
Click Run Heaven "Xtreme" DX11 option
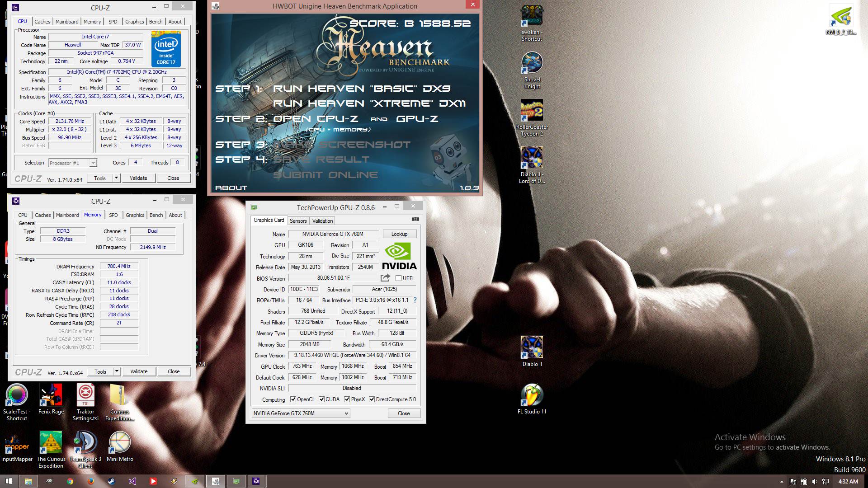tap(369, 103)
